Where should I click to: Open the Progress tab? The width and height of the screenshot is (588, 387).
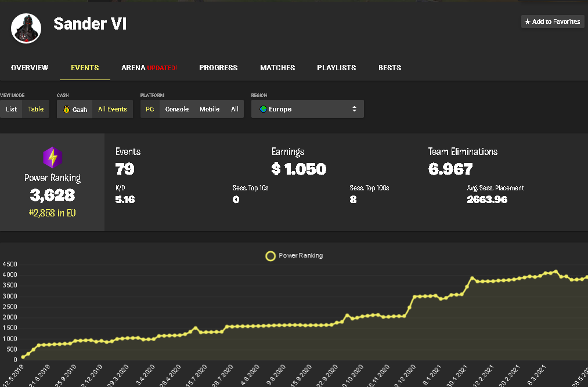[218, 67]
